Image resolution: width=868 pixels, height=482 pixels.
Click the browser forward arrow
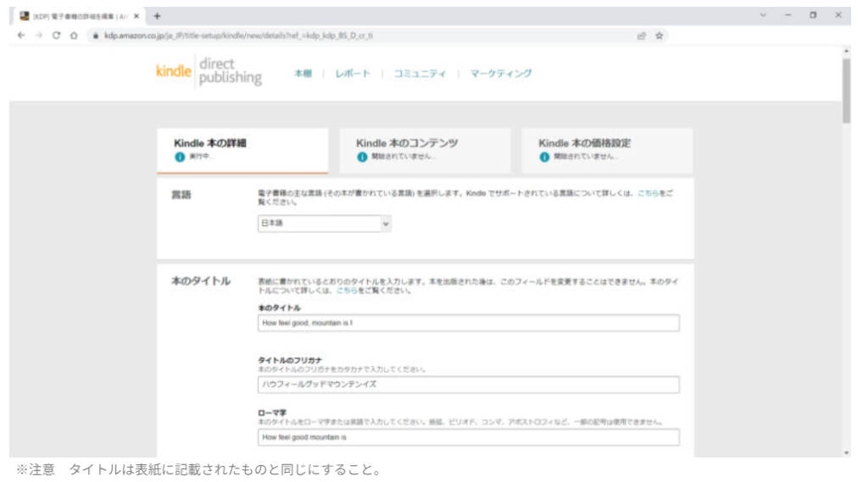(39, 36)
